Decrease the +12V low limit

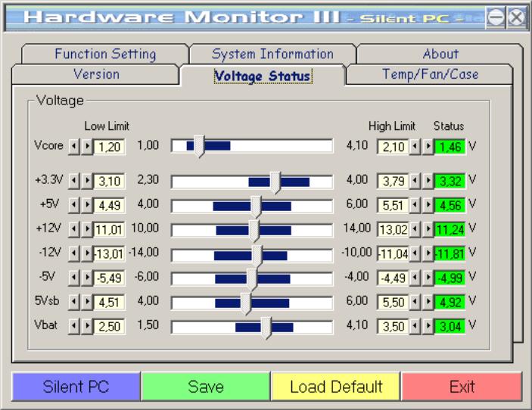[x=74, y=230]
